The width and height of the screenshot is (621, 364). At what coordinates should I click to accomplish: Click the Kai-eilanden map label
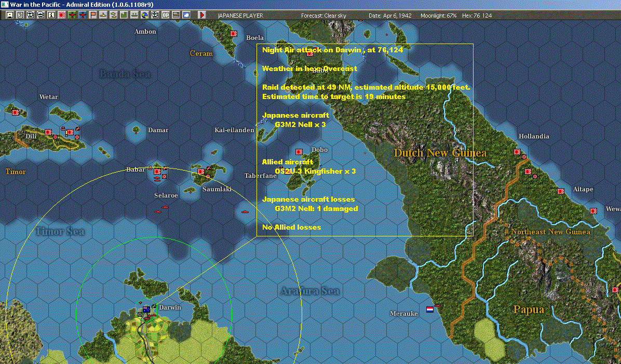(235, 130)
